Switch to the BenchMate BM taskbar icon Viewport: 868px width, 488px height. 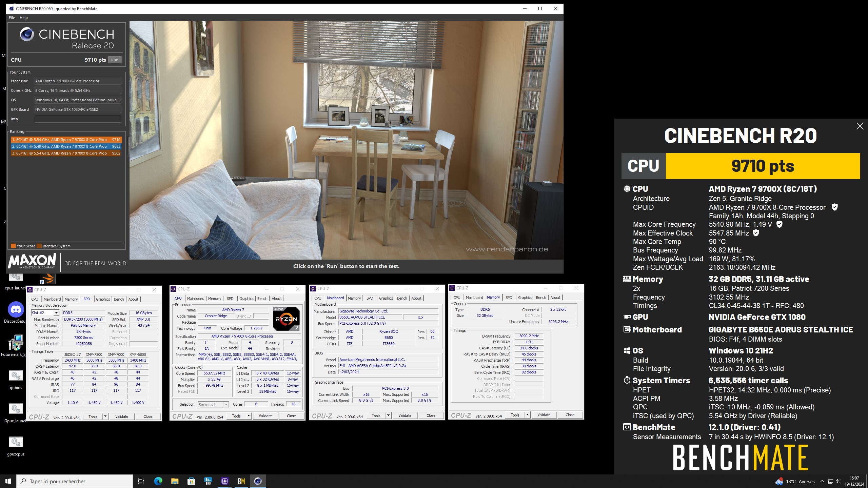click(x=241, y=481)
